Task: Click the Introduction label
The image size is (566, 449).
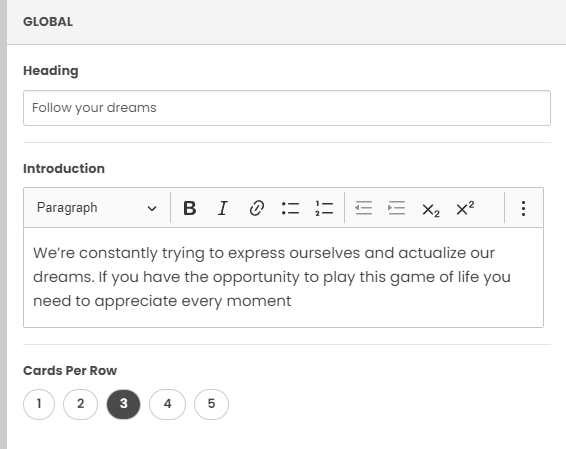Action: point(64,169)
